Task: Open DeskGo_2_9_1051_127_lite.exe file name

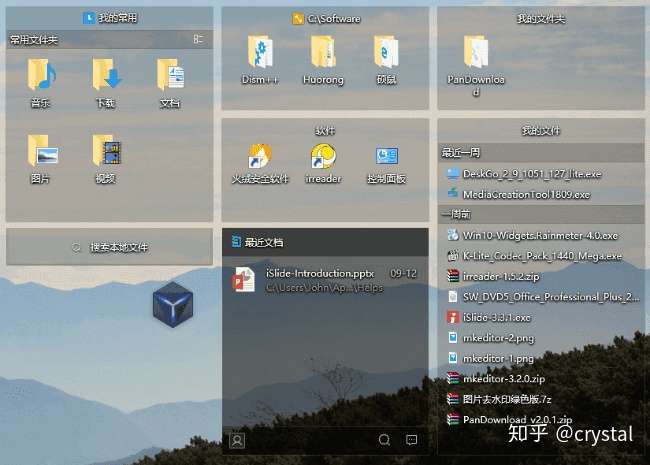Action: point(532,174)
